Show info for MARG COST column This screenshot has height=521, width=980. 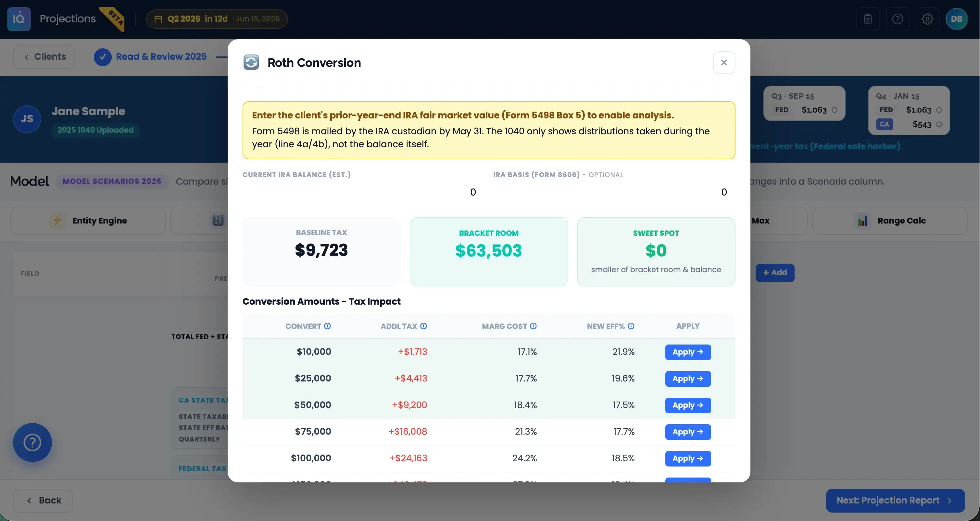click(534, 326)
